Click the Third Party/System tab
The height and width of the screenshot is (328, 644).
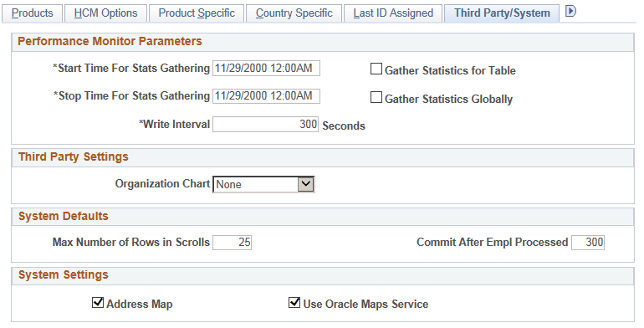(x=502, y=13)
